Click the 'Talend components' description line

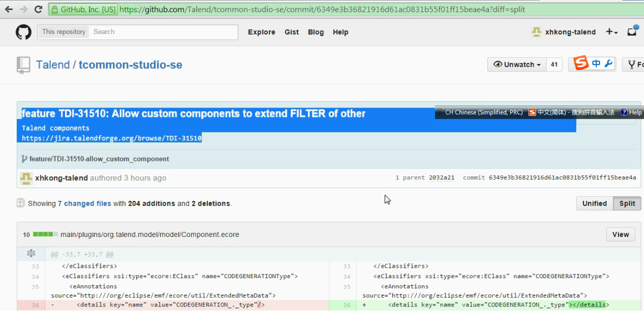56,128
